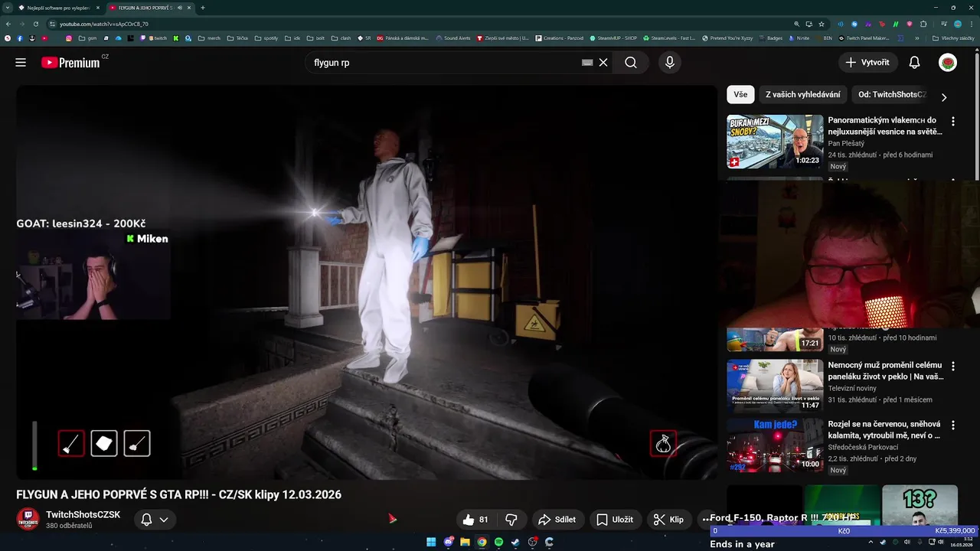Like the video with thumbs up
Image resolution: width=980 pixels, height=551 pixels.
click(475, 520)
